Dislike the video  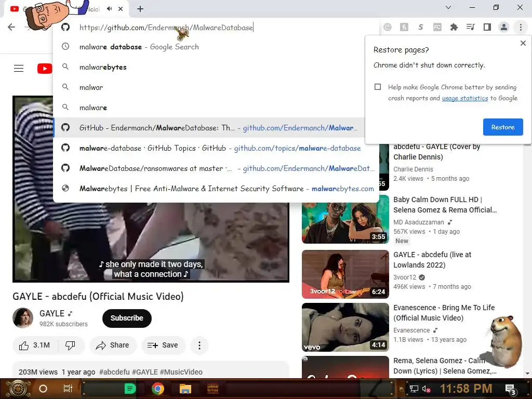coord(70,345)
